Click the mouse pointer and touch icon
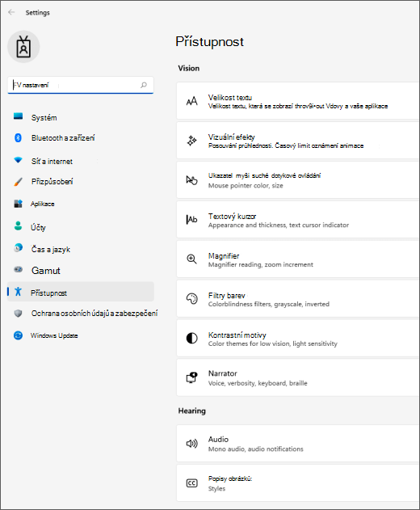 pos(191,180)
